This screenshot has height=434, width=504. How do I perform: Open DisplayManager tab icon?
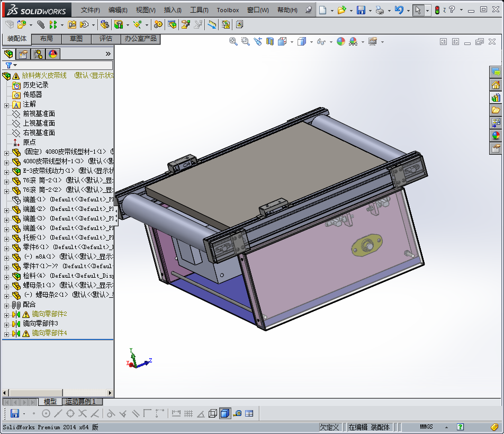(53, 54)
